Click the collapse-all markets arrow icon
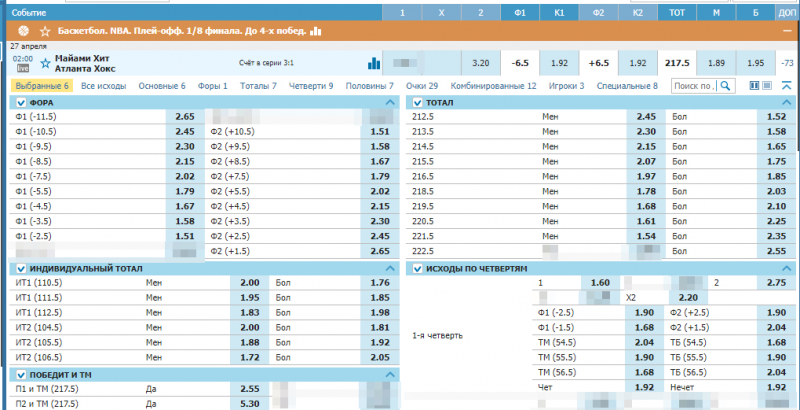 (787, 86)
